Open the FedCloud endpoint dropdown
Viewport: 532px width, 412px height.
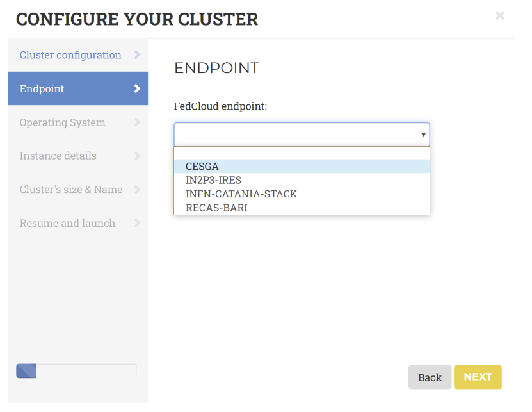pos(301,135)
